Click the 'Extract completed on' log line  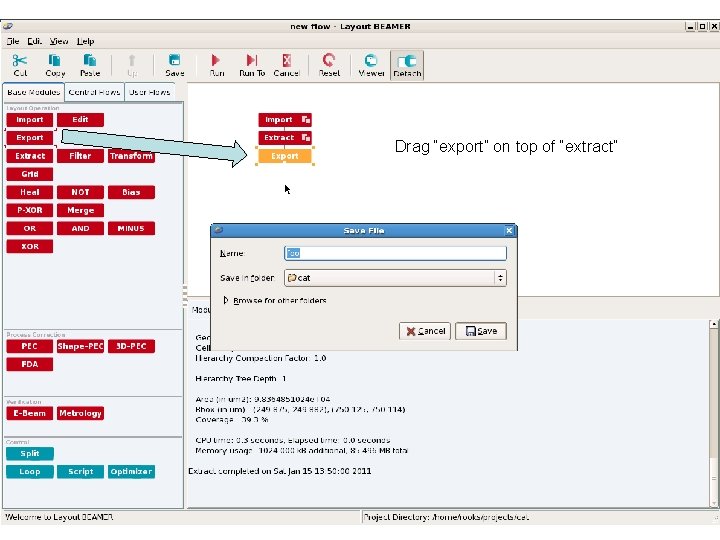click(280, 471)
